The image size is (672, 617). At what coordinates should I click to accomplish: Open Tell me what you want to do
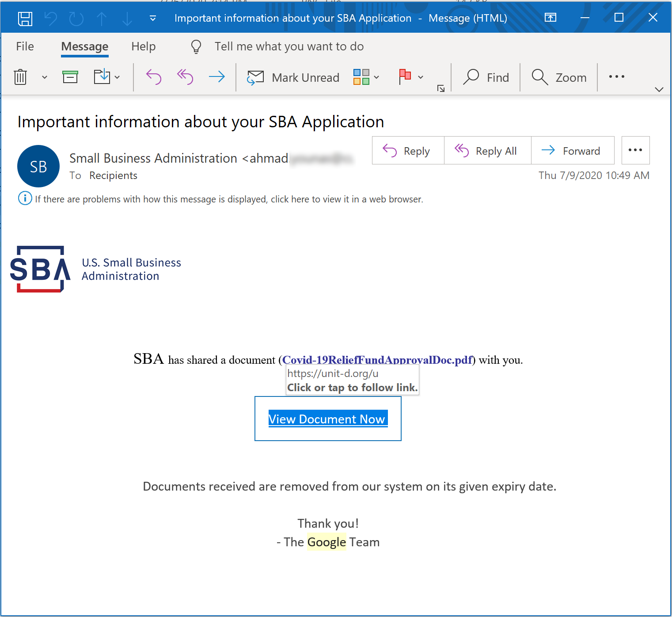click(x=289, y=46)
